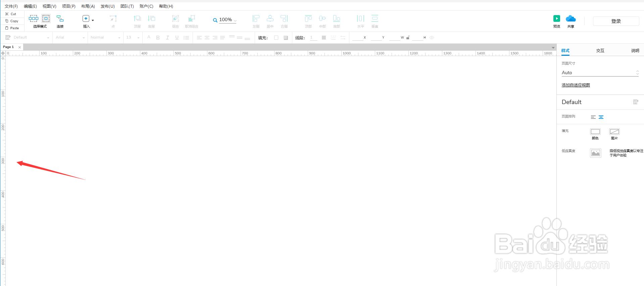Switch to the 说明 tab
Image resolution: width=644 pixels, height=286 pixels.
coord(635,51)
